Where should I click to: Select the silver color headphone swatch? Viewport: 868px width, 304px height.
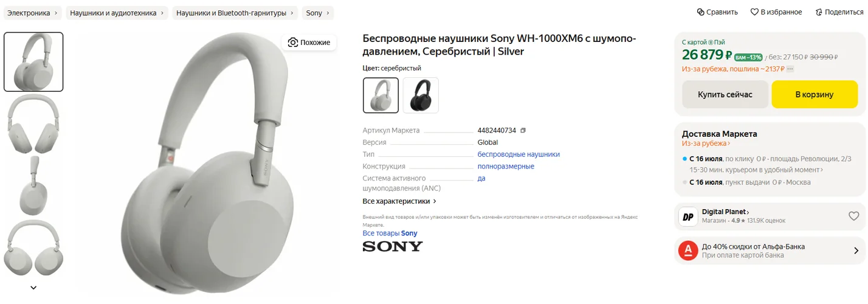coord(381,95)
